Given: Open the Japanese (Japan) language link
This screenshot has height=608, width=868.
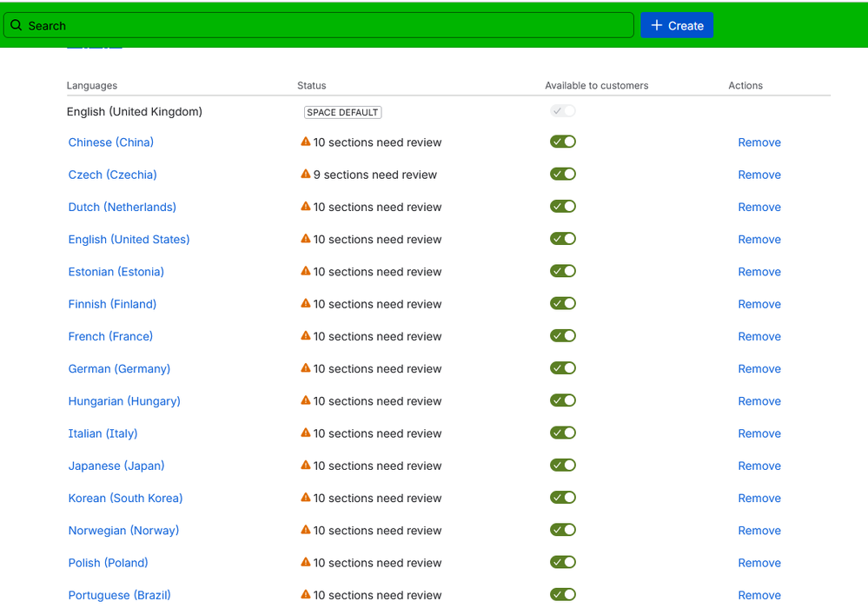Looking at the screenshot, I should (x=116, y=466).
